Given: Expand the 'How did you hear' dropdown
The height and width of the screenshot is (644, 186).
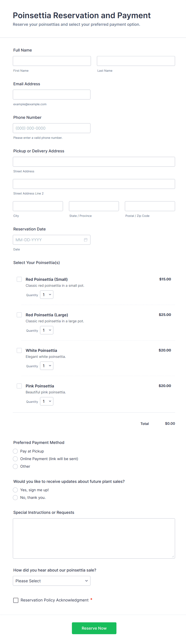Looking at the screenshot, I should (52, 581).
